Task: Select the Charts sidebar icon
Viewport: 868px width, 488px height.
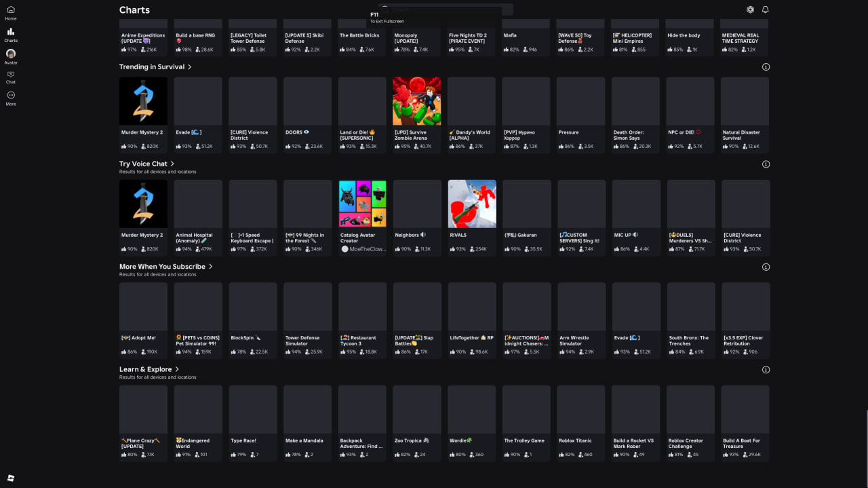Action: pyautogui.click(x=11, y=31)
